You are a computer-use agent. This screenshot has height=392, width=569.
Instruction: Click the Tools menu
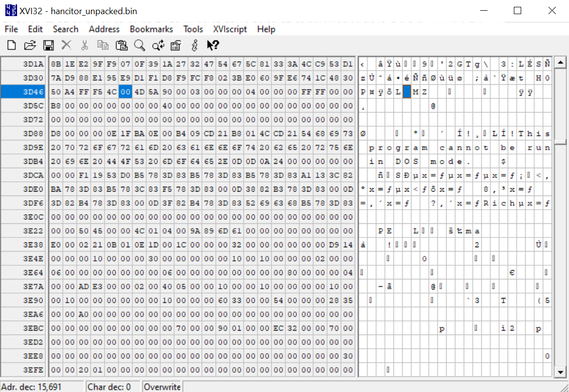pyautogui.click(x=193, y=29)
